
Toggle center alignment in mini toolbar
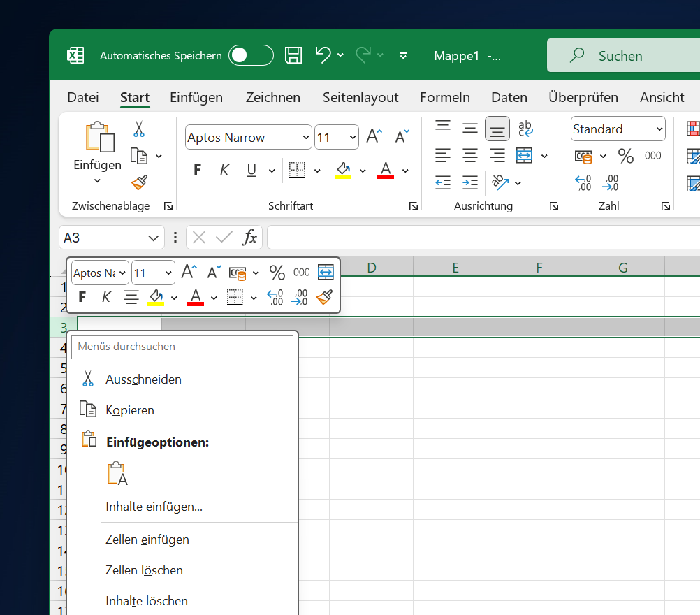point(131,297)
